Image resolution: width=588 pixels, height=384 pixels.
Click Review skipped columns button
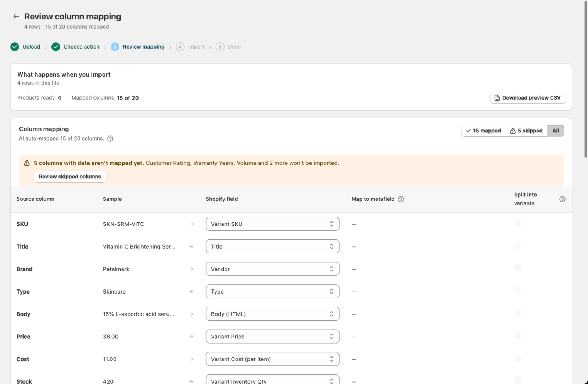(70, 177)
